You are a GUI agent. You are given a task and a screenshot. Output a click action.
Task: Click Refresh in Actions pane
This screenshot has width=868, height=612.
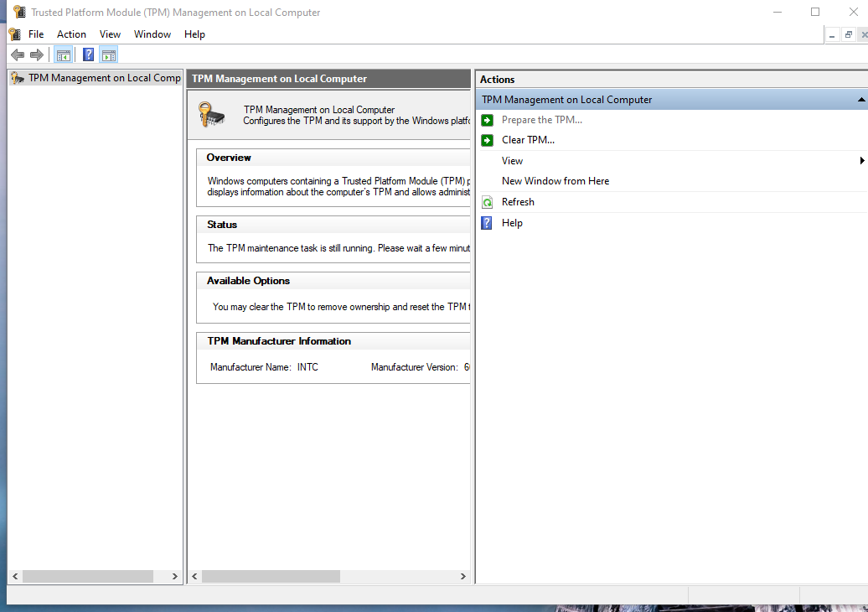[518, 202]
